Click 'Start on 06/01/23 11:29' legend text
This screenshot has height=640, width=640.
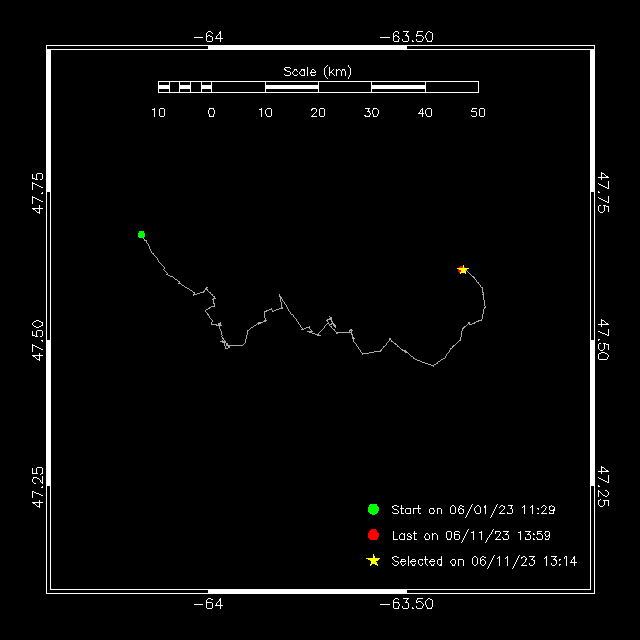(473, 510)
